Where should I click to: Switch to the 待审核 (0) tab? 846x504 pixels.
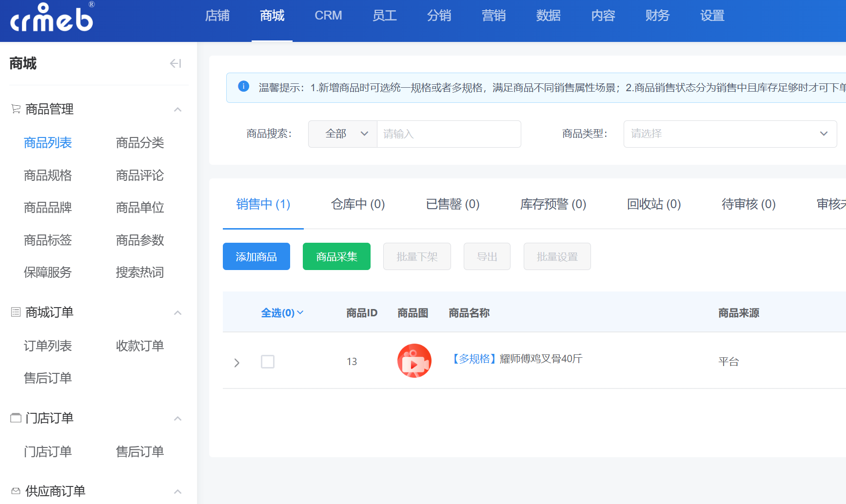point(748,204)
